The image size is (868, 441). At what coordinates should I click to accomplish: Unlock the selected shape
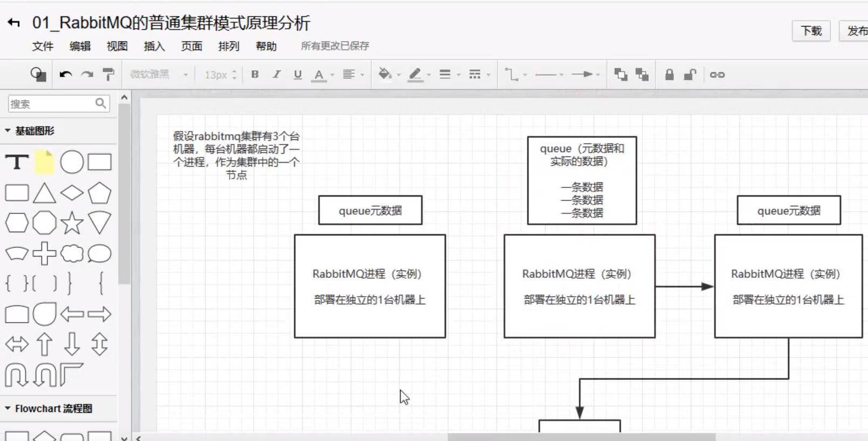coord(690,74)
